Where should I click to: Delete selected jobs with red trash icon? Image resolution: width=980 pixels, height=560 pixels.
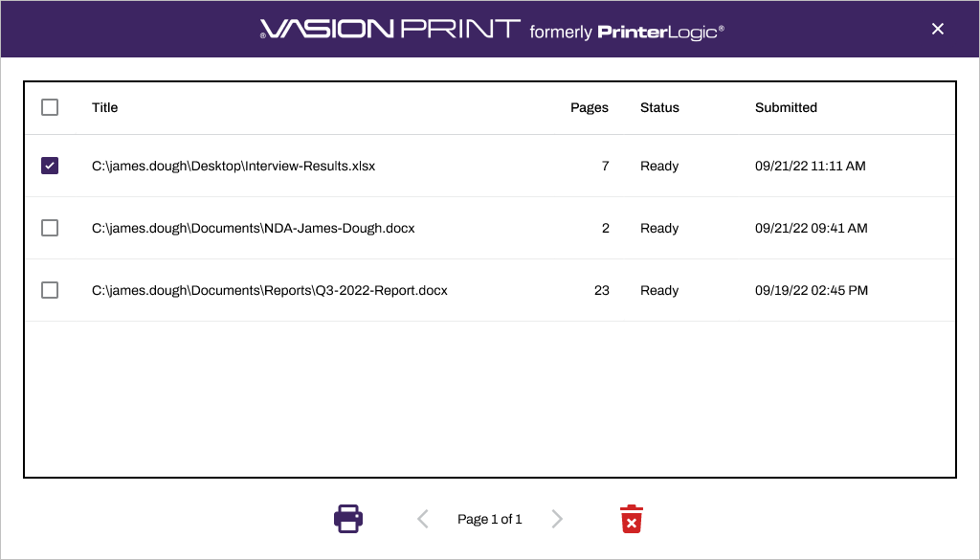(632, 519)
